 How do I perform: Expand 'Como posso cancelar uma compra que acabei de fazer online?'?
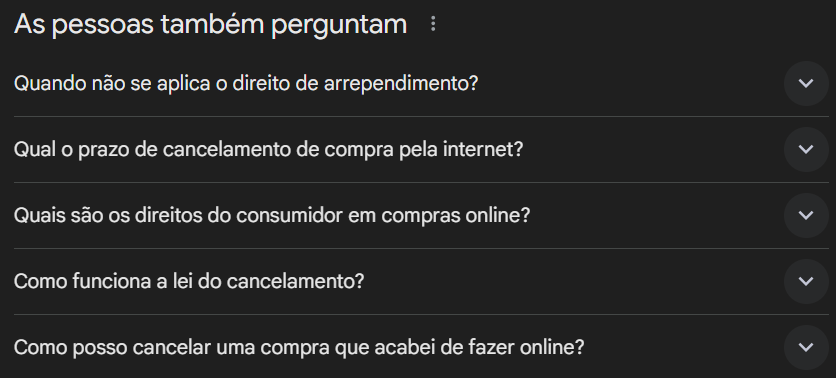[x=421, y=348]
